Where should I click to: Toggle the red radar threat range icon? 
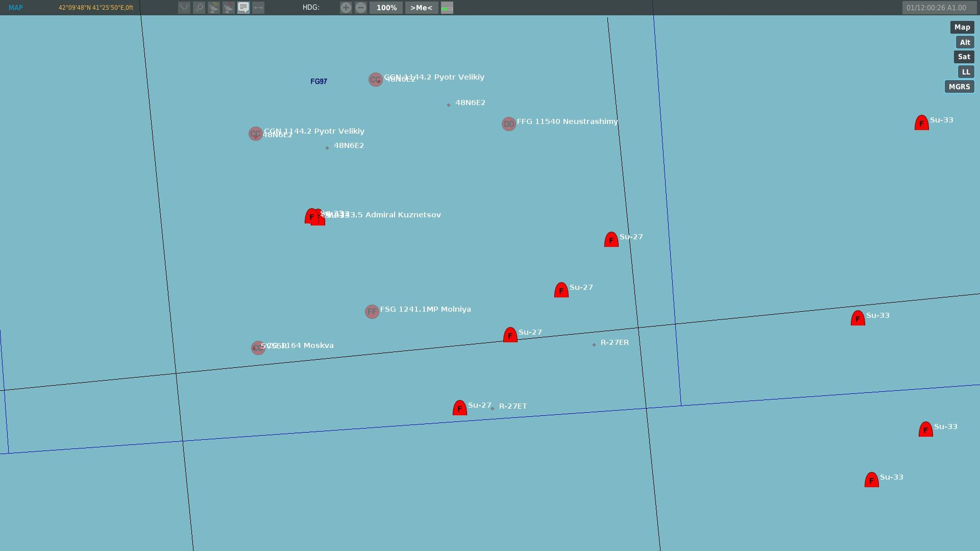(229, 8)
